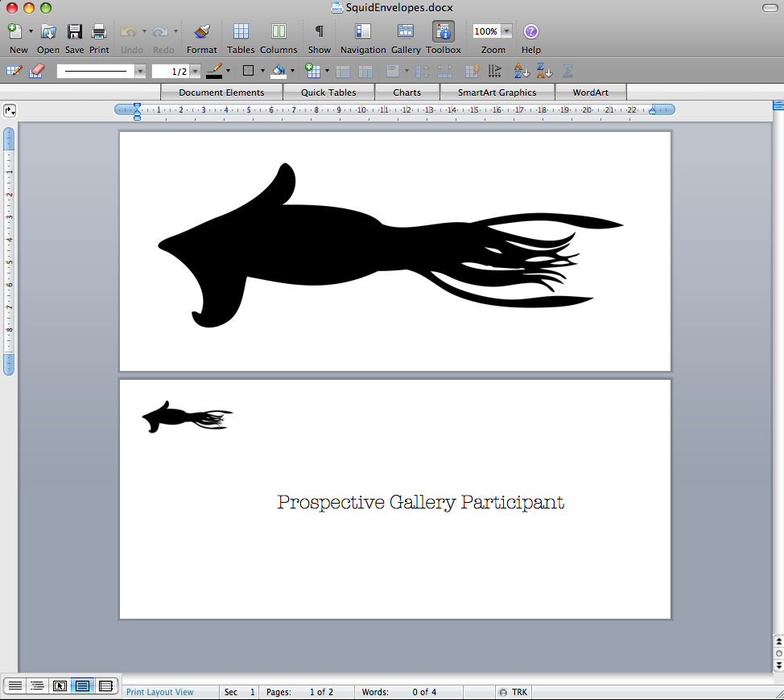
Task: Click the border color pencil swatch
Action: [214, 71]
